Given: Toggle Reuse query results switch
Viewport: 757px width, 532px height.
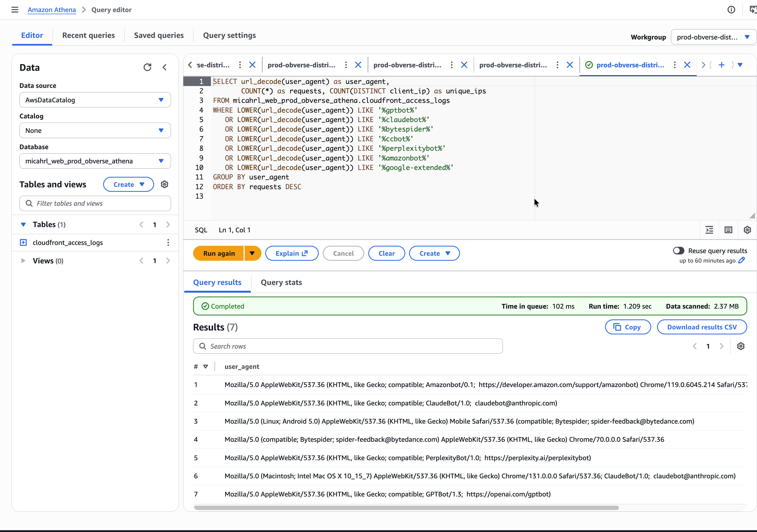Looking at the screenshot, I should pyautogui.click(x=679, y=251).
